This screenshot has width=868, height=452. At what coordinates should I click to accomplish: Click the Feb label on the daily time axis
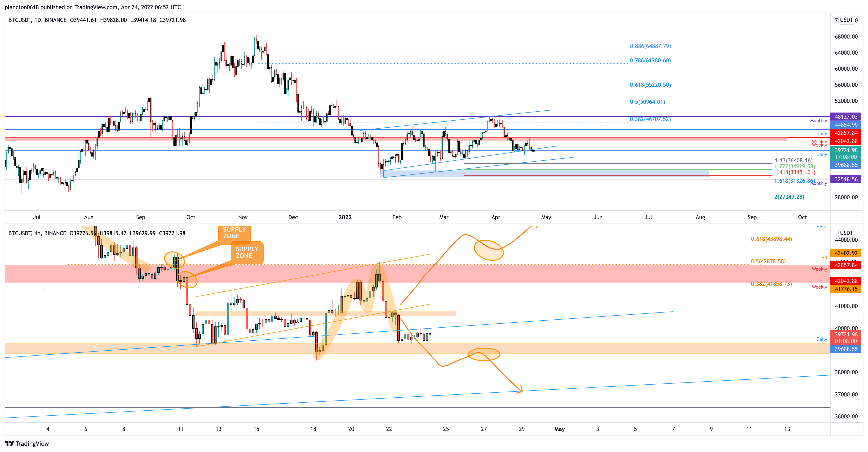pos(397,217)
